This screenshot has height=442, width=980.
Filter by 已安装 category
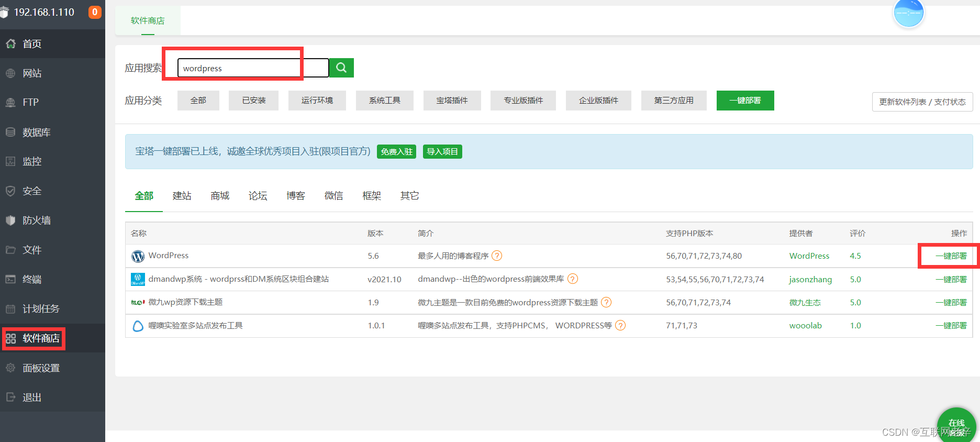click(254, 101)
